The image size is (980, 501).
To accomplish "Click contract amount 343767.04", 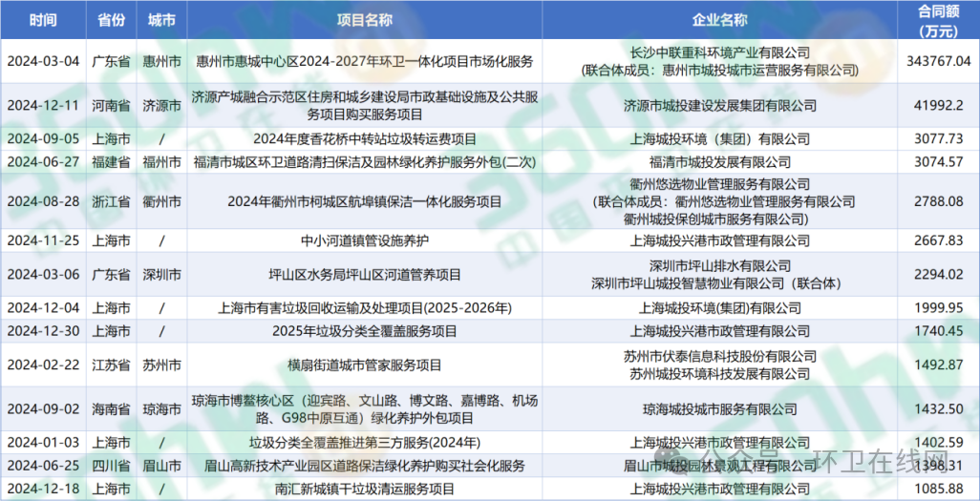I will click(939, 61).
